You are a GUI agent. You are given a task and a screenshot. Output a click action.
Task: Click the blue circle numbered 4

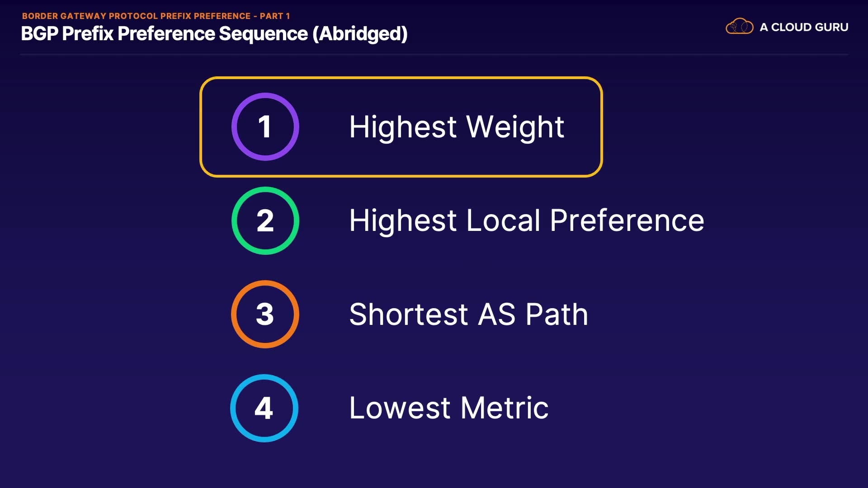pos(264,408)
